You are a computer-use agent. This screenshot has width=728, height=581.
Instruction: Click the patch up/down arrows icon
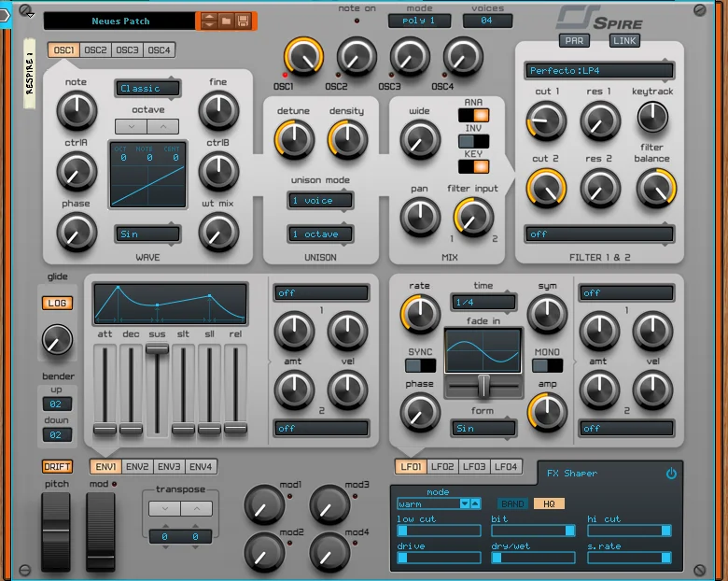209,21
